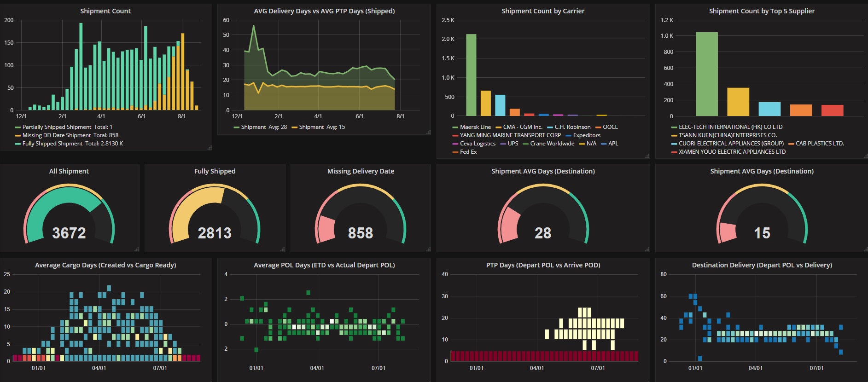Toggle Maersk Line legend series
This screenshot has height=382, width=868.
472,127
